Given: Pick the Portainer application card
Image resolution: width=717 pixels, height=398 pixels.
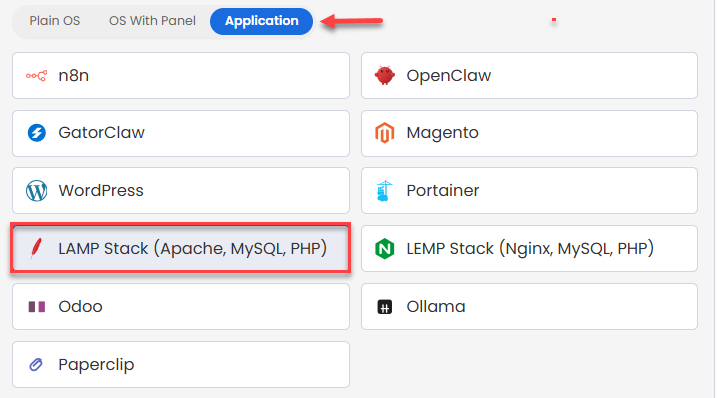Looking at the screenshot, I should coord(530,191).
